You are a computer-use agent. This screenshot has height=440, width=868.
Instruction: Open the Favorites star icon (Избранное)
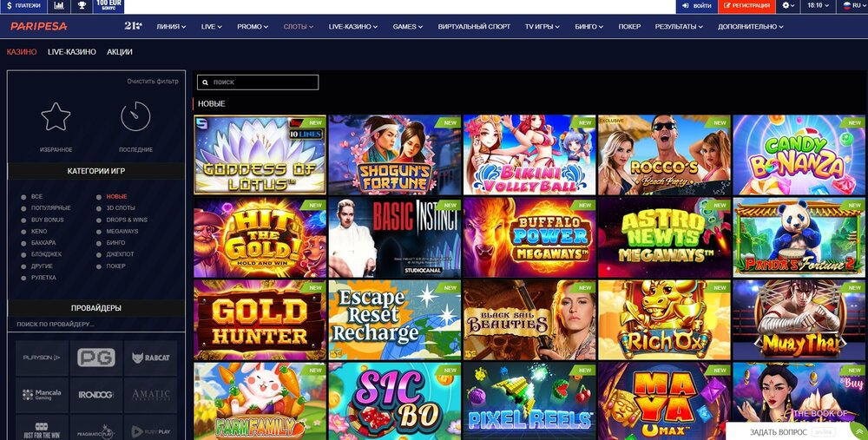click(56, 117)
